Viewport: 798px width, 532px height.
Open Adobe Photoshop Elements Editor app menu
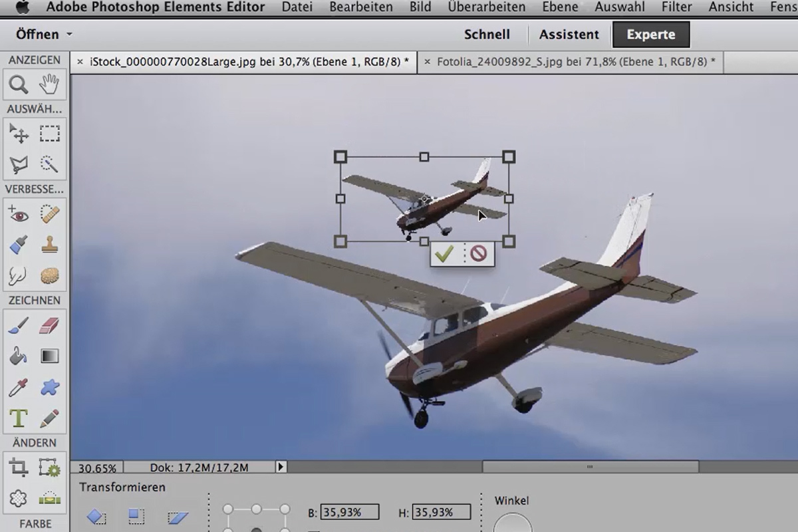click(155, 7)
